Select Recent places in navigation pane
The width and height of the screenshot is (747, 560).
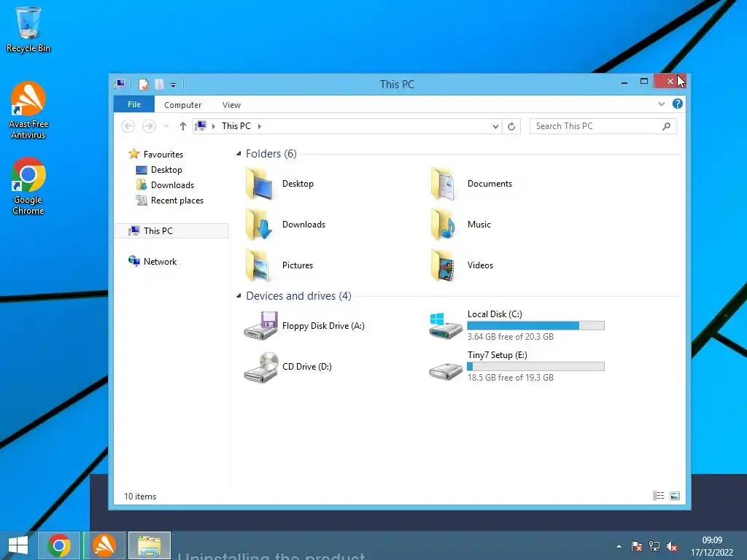click(x=177, y=201)
